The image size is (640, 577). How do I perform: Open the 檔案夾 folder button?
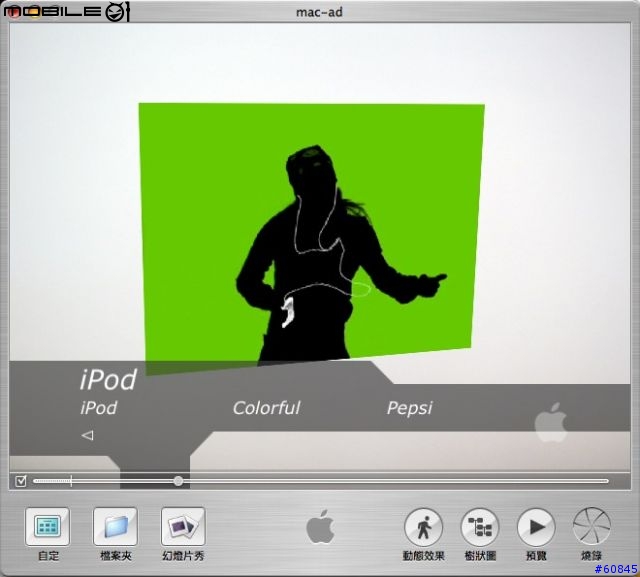[115, 526]
